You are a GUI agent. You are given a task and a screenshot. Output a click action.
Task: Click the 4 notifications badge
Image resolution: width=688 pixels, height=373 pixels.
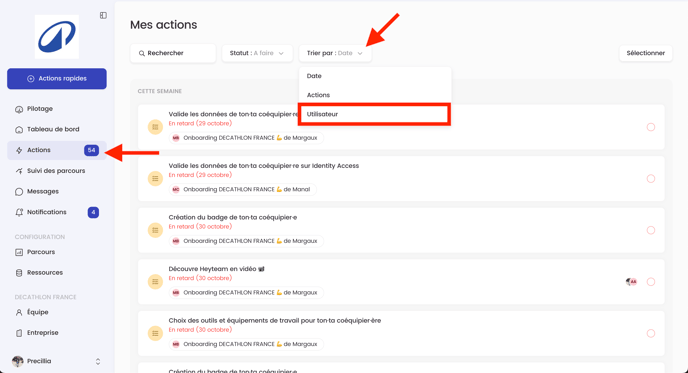pyautogui.click(x=93, y=212)
